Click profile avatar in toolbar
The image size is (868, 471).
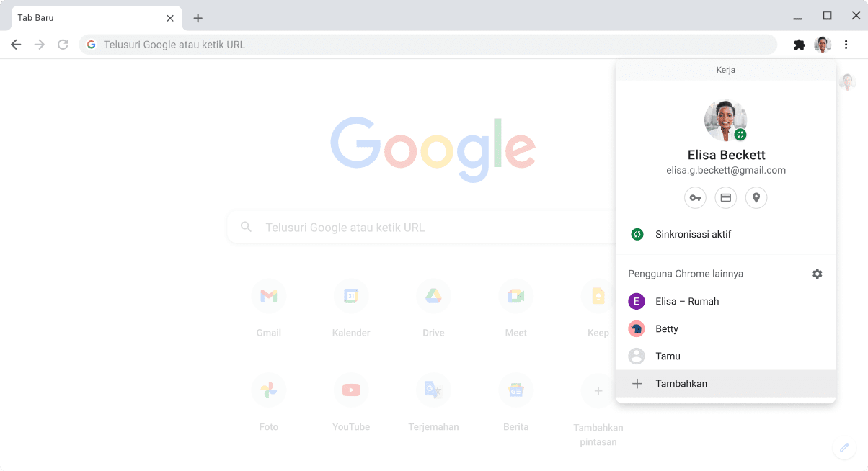(823, 45)
